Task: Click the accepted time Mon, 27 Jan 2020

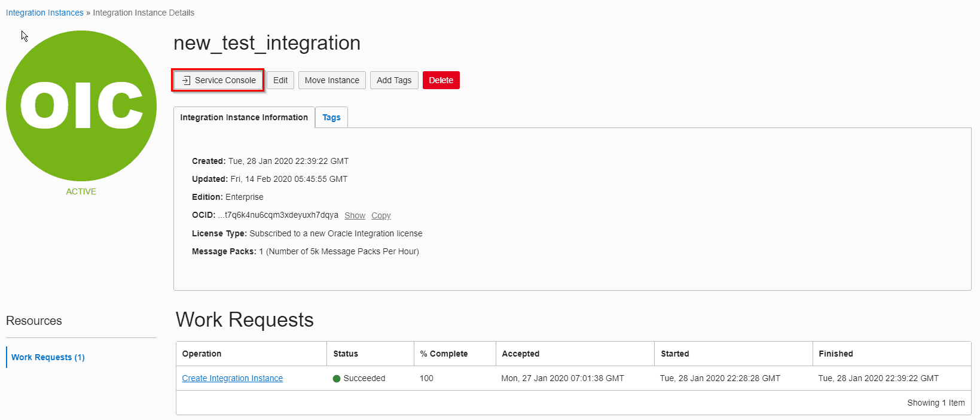Action: pyautogui.click(x=563, y=378)
